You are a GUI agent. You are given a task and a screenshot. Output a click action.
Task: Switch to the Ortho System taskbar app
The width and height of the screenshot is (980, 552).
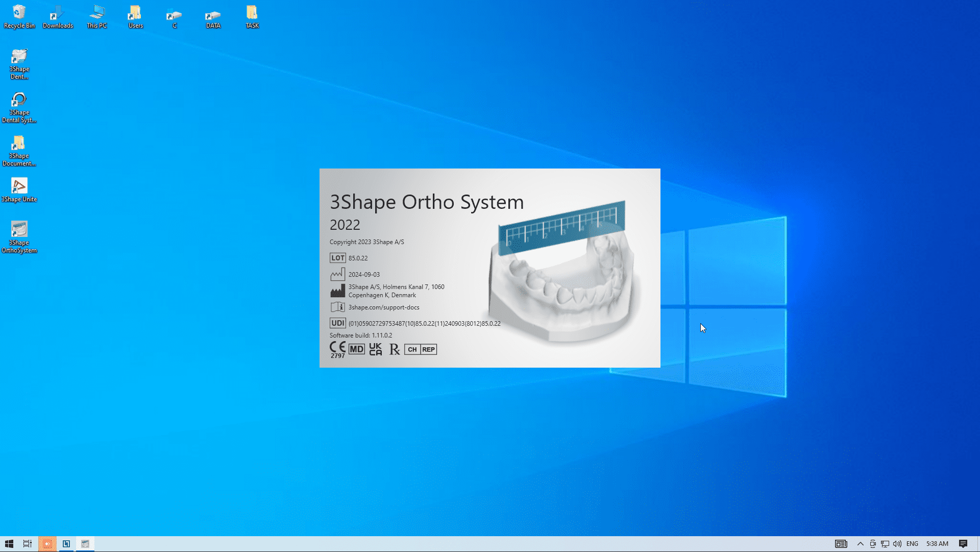coord(85,544)
